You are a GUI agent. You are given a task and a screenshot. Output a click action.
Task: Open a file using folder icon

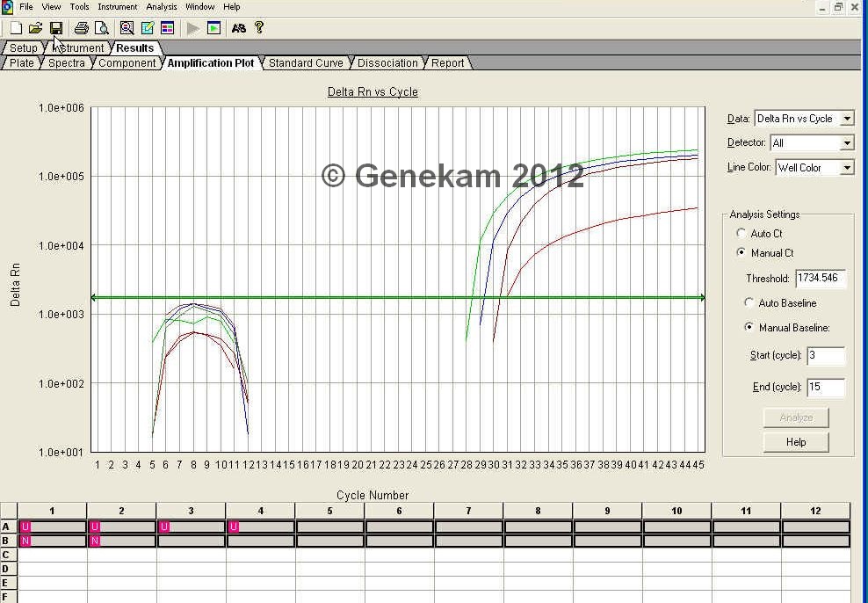(35, 27)
